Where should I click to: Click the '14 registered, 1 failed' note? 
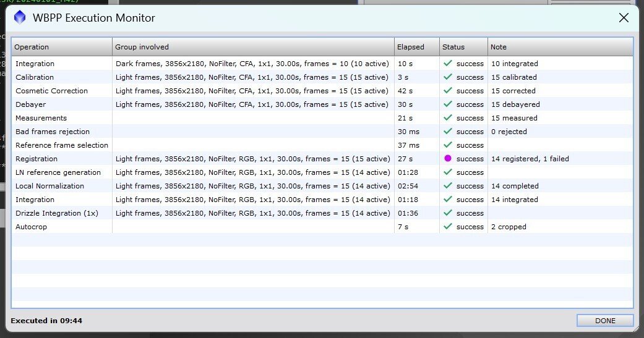pos(530,159)
